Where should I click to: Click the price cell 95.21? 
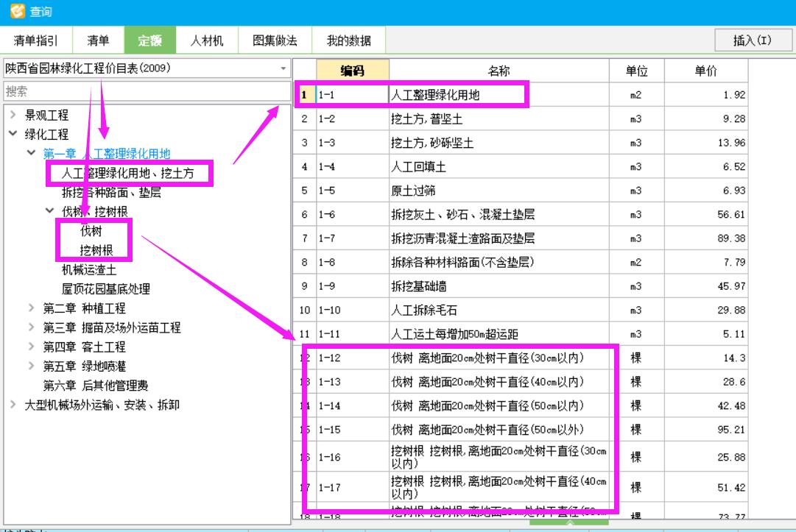coord(706,430)
